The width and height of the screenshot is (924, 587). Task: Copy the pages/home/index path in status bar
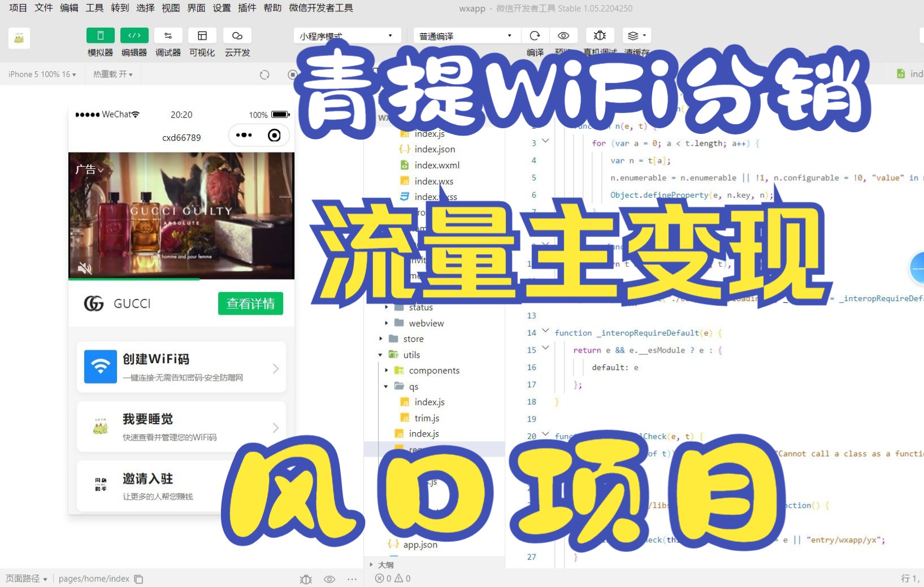[x=138, y=579]
